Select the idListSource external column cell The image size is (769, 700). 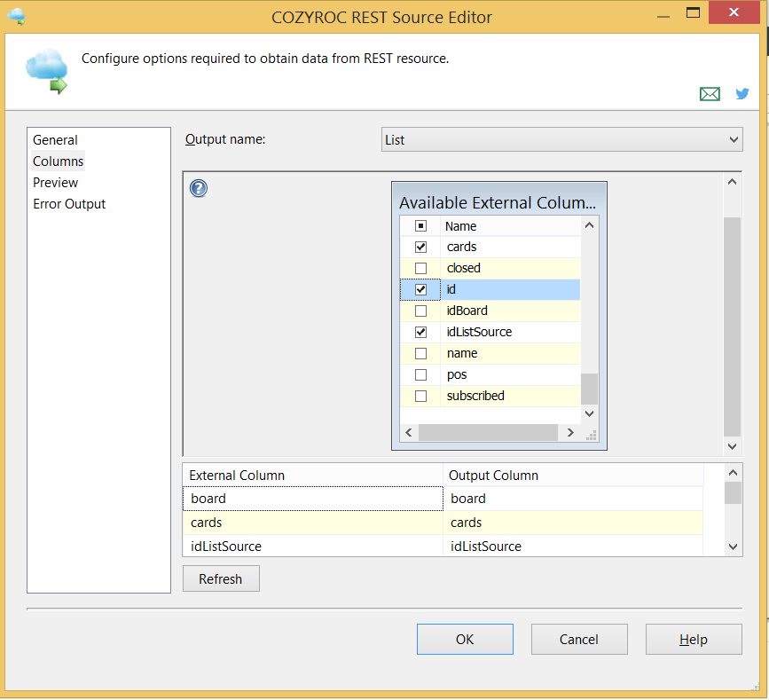[x=313, y=546]
